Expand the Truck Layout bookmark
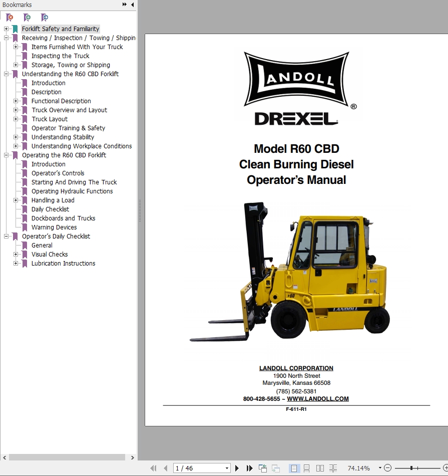448x476 pixels. tap(16, 119)
